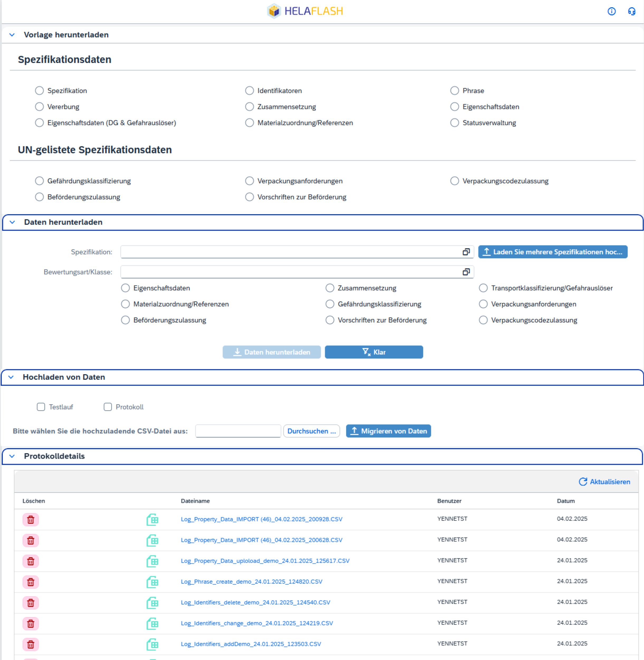Click spreadsheet icon for Identifiers_delete_demo log
This screenshot has width=644, height=660.
152,603
